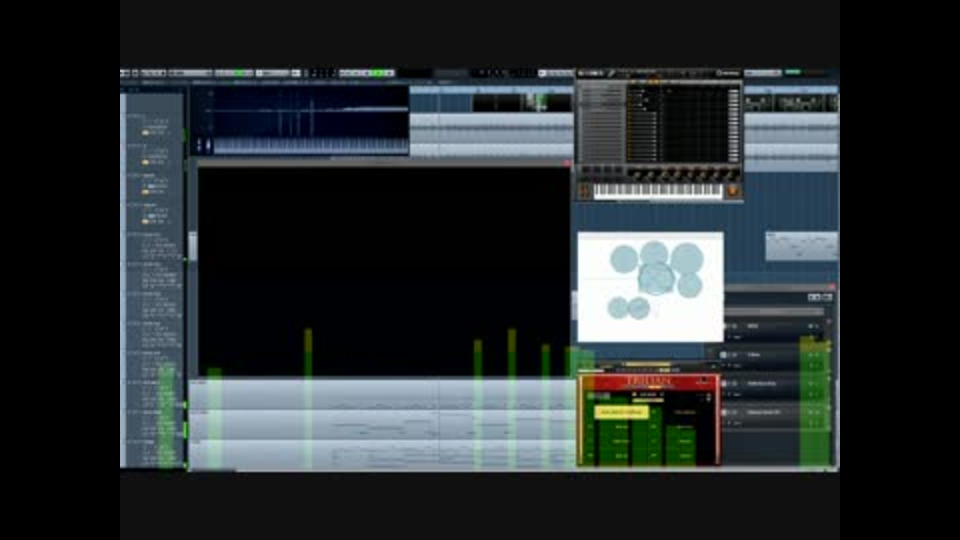
Task: Click the key editor piano keyboard strip
Action: pyautogui.click(x=311, y=146)
